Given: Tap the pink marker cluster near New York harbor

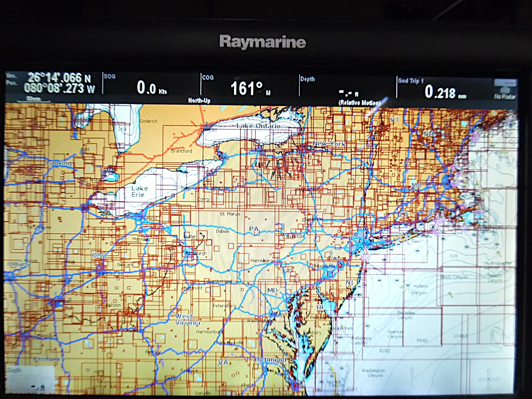Looking at the screenshot, I should [x=365, y=253].
